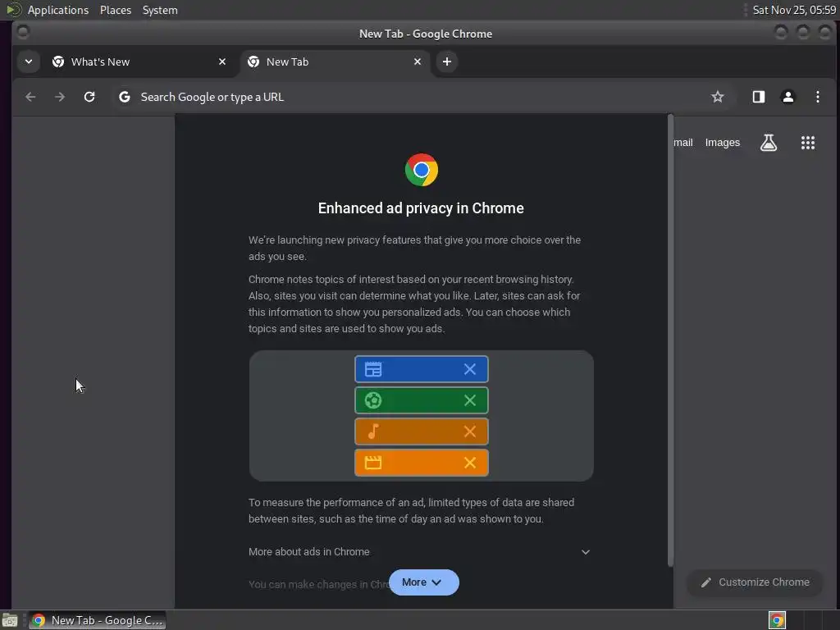The image size is (840, 630).
Task: Click the Chrome icon in bottom tray
Action: (777, 620)
